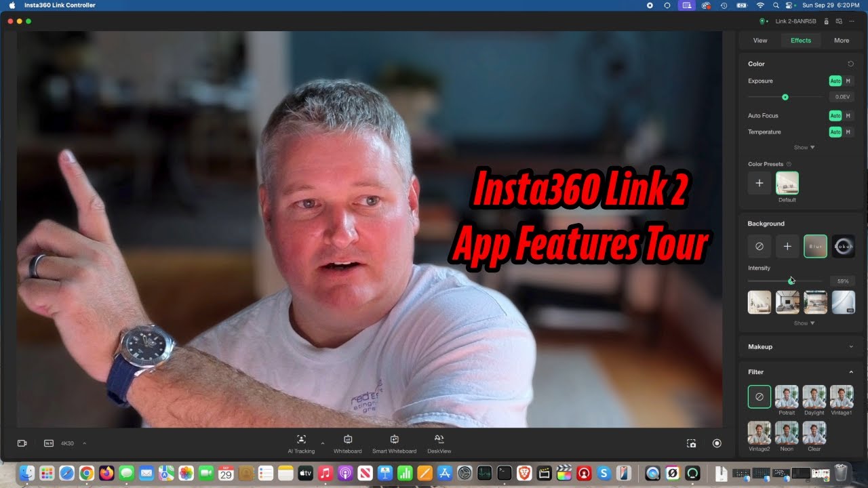
Task: Select the Bokeh background effect
Action: [x=844, y=247]
